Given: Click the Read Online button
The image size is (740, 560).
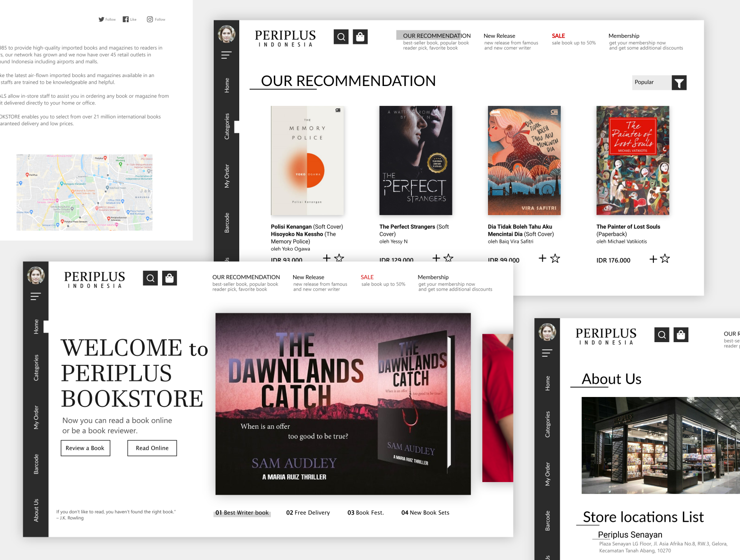Looking at the screenshot, I should click(152, 448).
